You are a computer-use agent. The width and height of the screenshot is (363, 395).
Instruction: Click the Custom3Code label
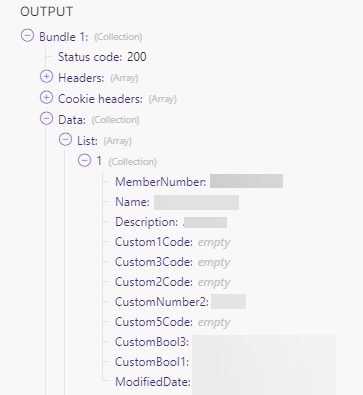coord(154,262)
